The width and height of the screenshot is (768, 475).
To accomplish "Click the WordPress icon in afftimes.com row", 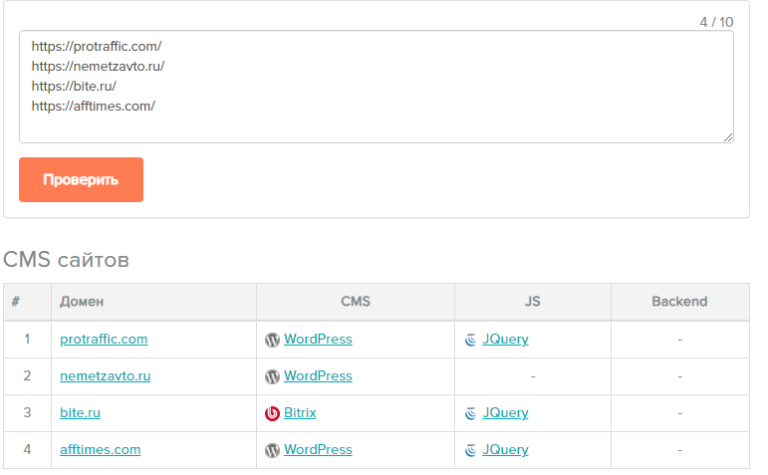I will pos(272,451).
